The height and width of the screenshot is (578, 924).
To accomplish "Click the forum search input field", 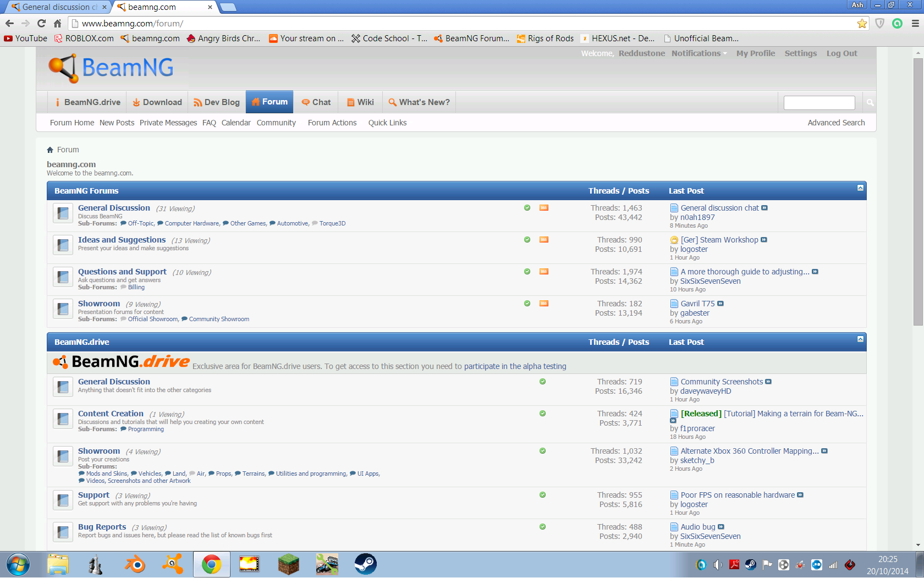I will pyautogui.click(x=819, y=103).
